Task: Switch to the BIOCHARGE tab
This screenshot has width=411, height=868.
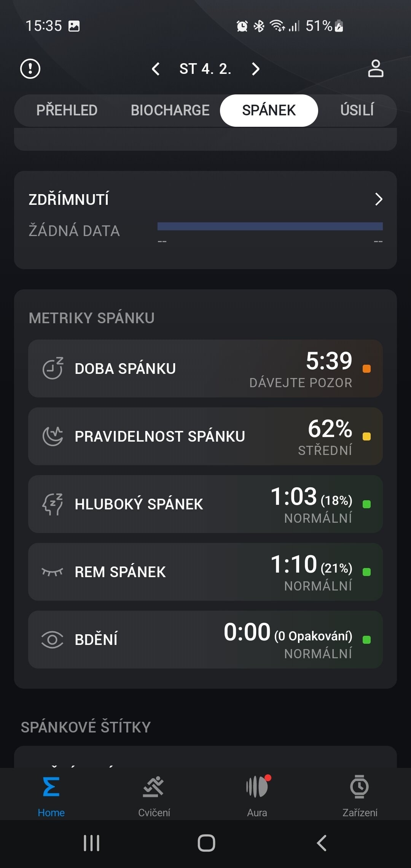Action: point(170,110)
